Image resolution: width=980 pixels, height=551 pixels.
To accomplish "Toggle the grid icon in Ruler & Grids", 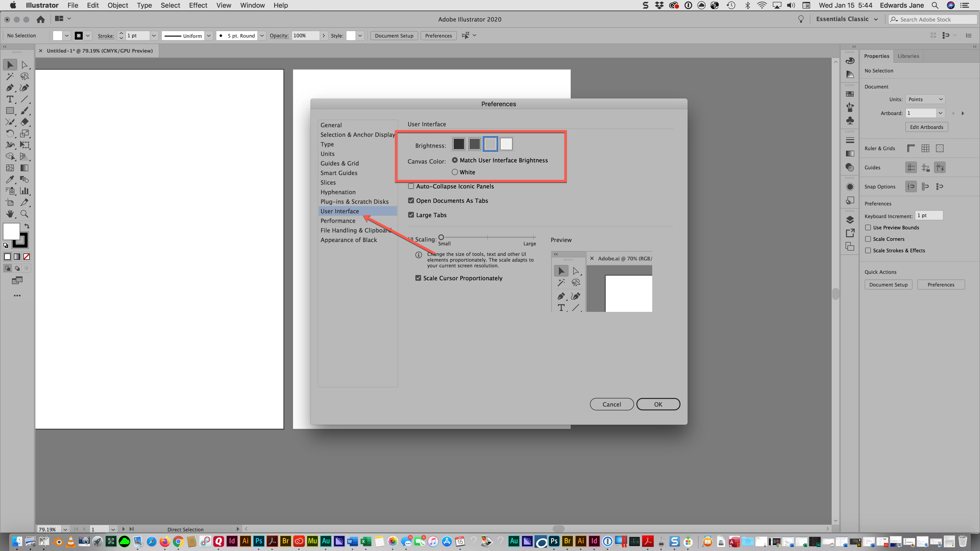I will [x=925, y=148].
